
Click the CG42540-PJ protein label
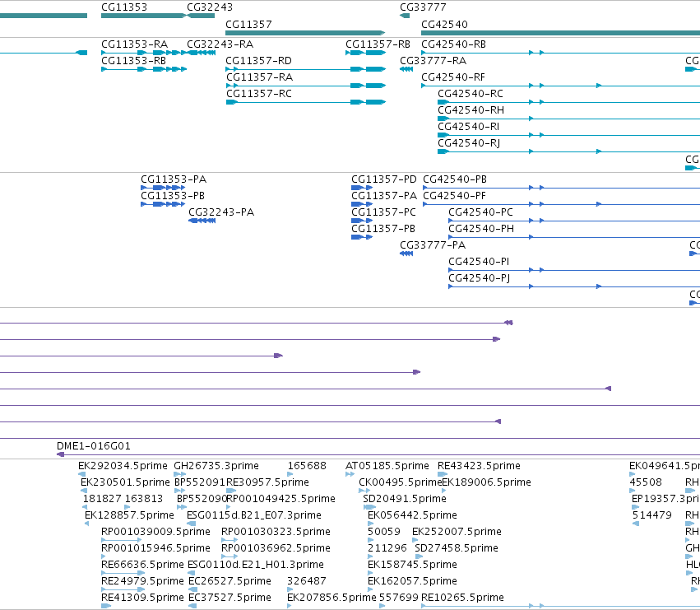click(x=479, y=278)
